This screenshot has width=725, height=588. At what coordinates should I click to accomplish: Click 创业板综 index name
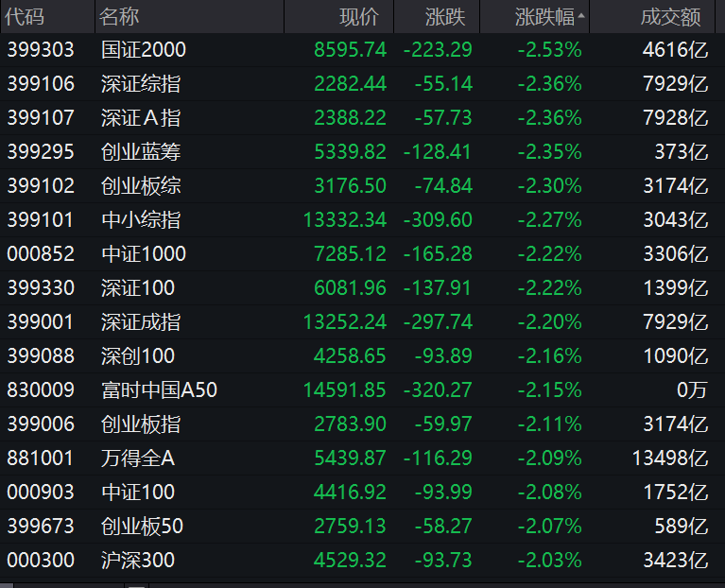click(141, 186)
